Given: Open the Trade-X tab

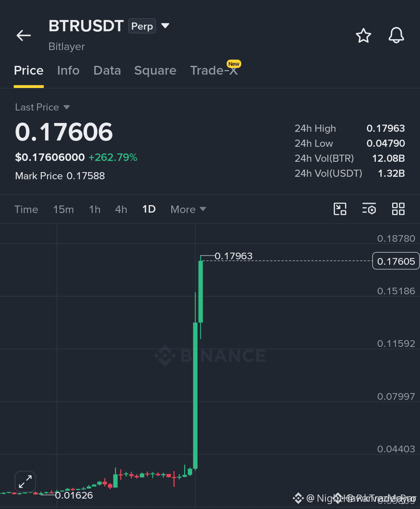Looking at the screenshot, I should tap(214, 70).
